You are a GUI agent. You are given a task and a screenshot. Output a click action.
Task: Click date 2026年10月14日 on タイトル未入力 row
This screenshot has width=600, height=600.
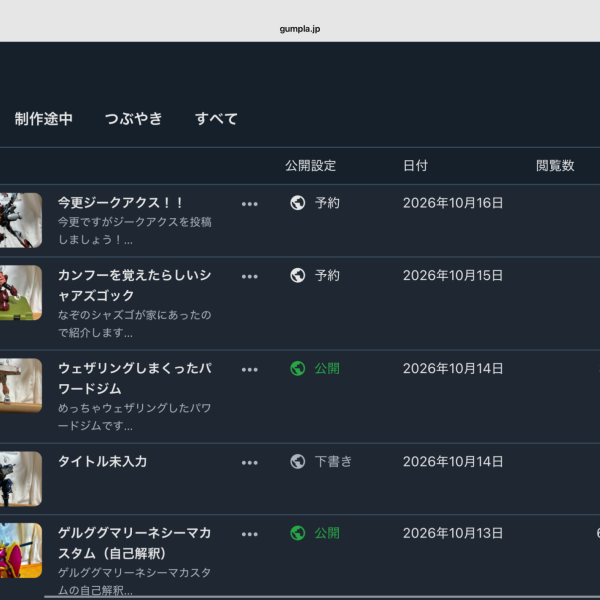[x=453, y=461]
